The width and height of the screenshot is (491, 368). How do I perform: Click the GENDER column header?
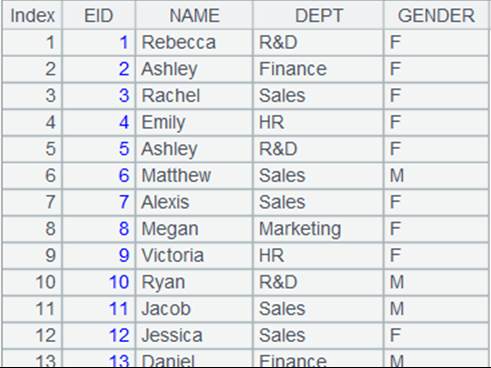pos(436,15)
